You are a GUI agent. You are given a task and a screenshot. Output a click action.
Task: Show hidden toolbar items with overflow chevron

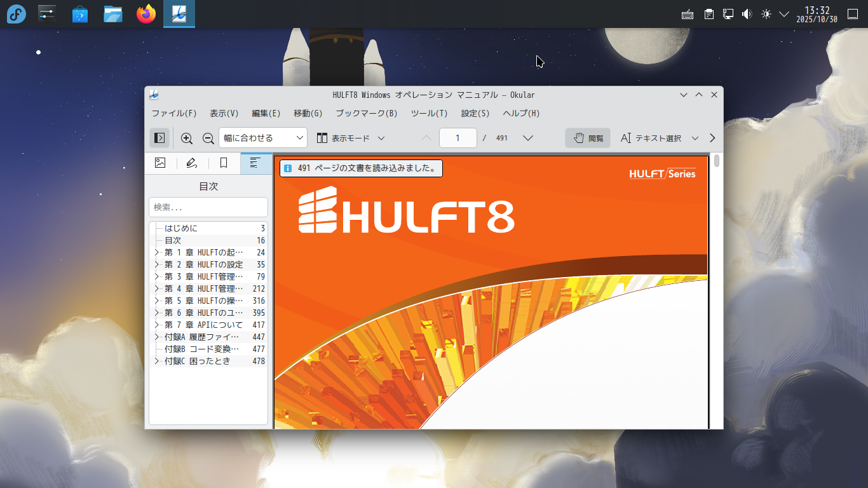pos(712,138)
